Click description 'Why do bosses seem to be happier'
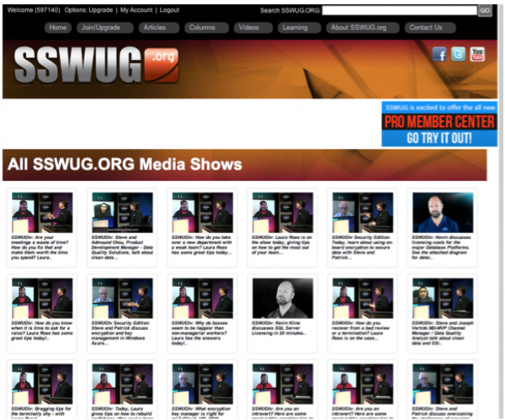The width and height of the screenshot is (505, 420). tap(199, 333)
